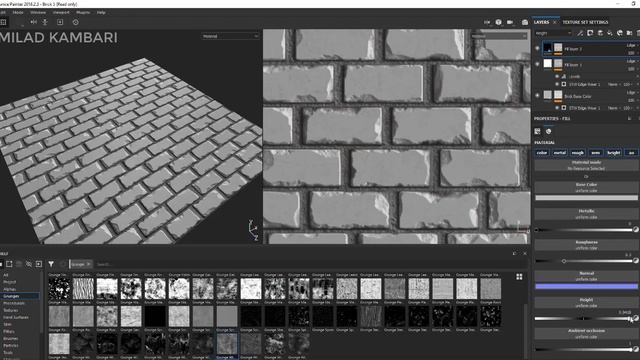Select the Alphas shelf category
The width and height of the screenshot is (640, 360).
tap(10, 289)
